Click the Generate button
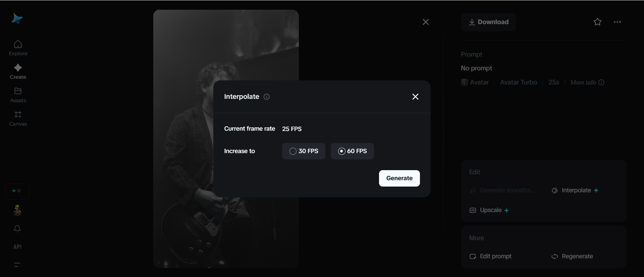This screenshot has height=277, width=644. click(399, 178)
